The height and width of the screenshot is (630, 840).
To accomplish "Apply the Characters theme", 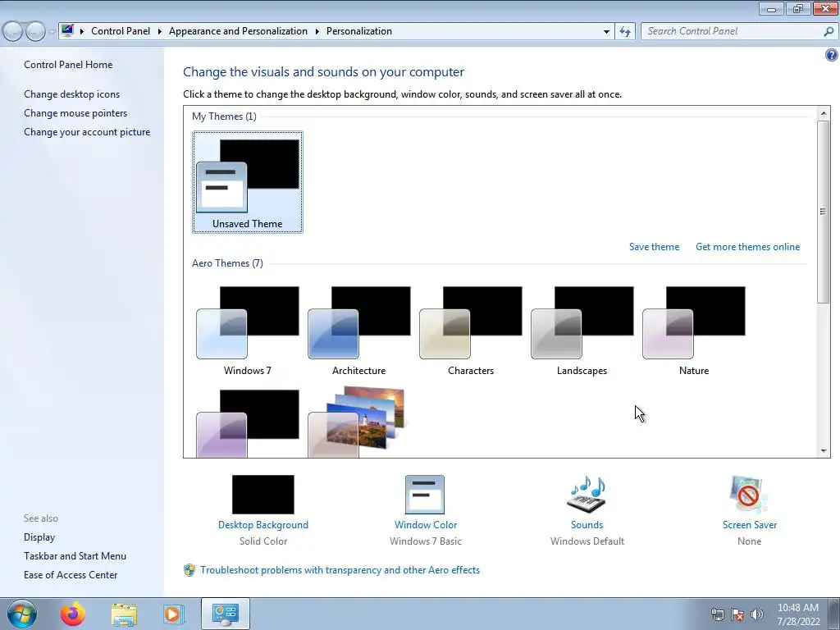I will pos(470,331).
